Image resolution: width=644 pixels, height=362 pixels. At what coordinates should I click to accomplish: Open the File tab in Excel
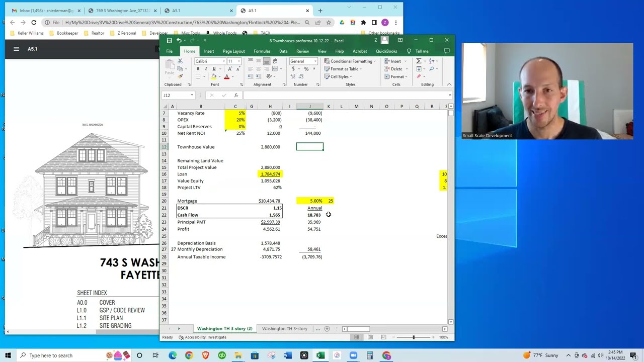(x=170, y=51)
